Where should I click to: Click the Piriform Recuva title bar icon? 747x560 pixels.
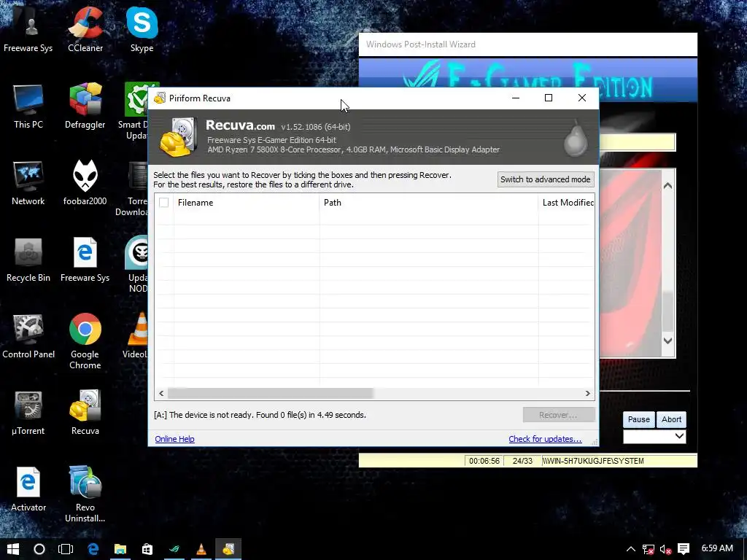(160, 98)
